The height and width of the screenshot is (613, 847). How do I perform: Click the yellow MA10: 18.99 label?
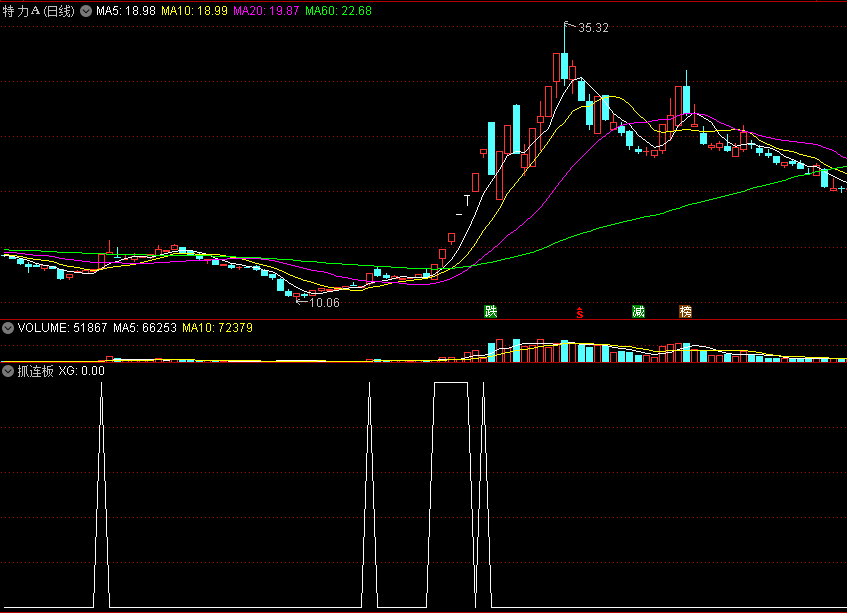194,11
